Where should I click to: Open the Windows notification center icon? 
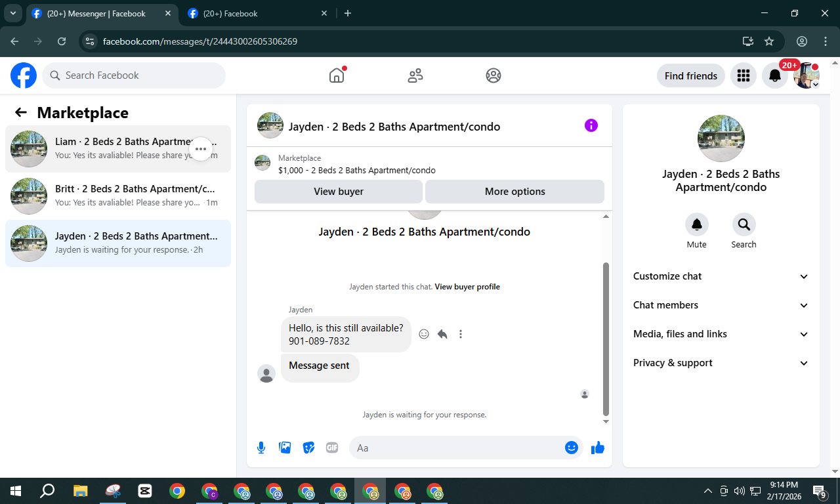pyautogui.click(x=820, y=491)
